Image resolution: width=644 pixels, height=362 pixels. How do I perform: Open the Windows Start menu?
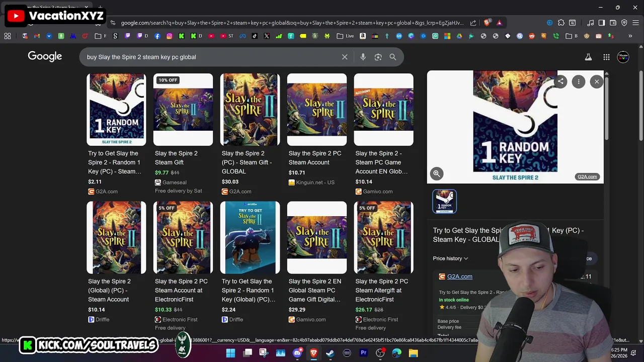[x=230, y=353]
